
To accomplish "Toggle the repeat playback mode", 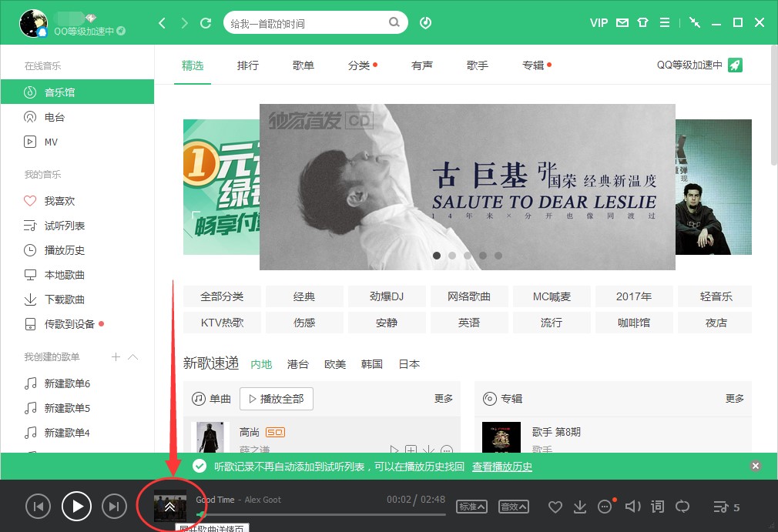I will [682, 507].
